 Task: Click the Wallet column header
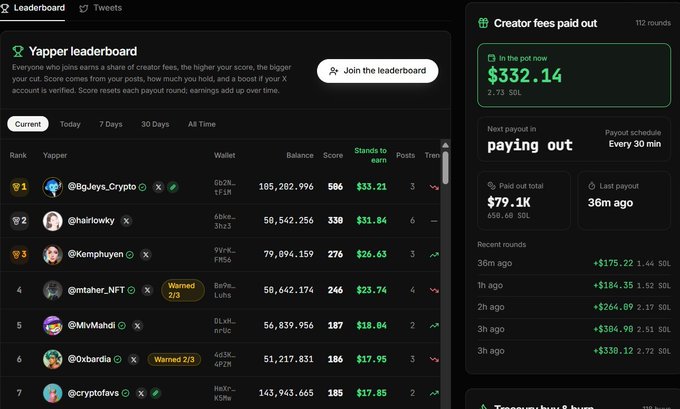pos(224,155)
